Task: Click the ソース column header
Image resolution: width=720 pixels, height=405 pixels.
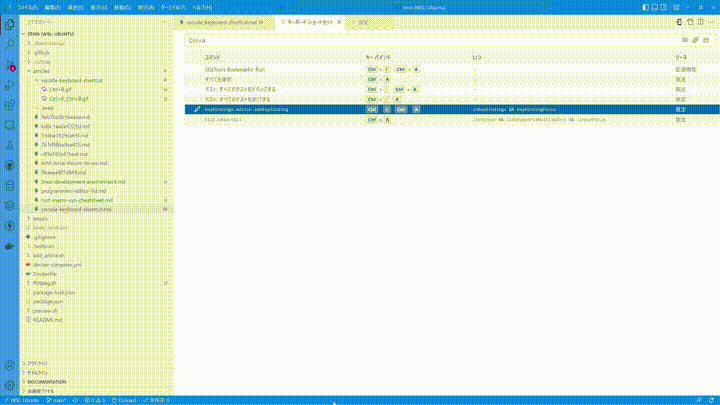Action: tap(681, 57)
